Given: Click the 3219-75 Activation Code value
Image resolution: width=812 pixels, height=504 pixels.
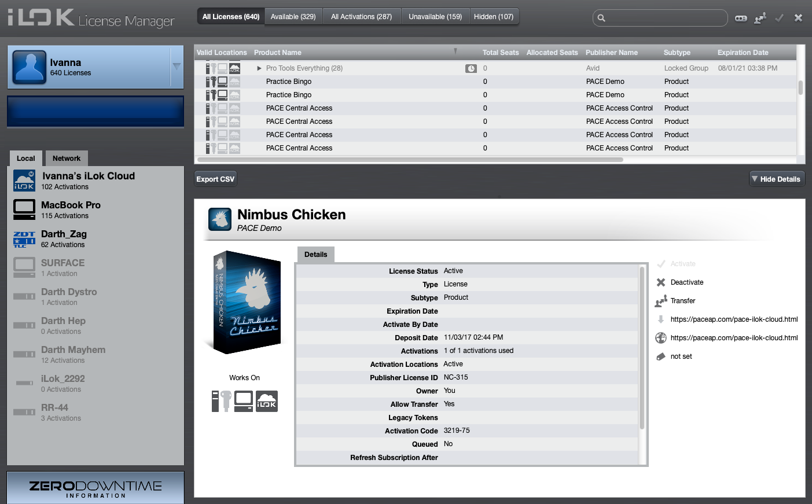Looking at the screenshot, I should point(457,431).
